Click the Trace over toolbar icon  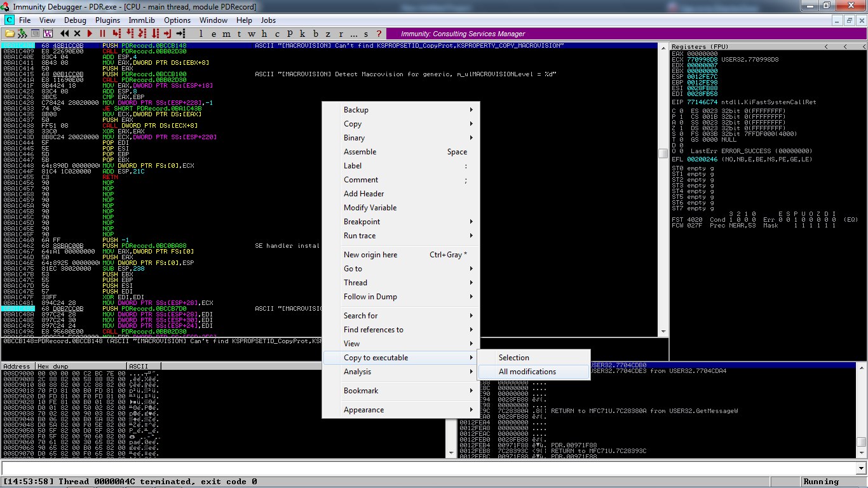155,34
